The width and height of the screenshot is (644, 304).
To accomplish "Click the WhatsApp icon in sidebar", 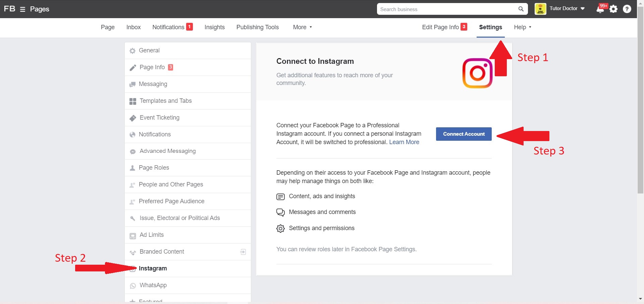I will (x=133, y=286).
